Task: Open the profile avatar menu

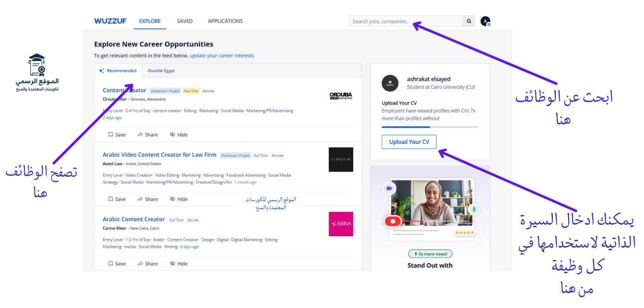Action: [485, 21]
